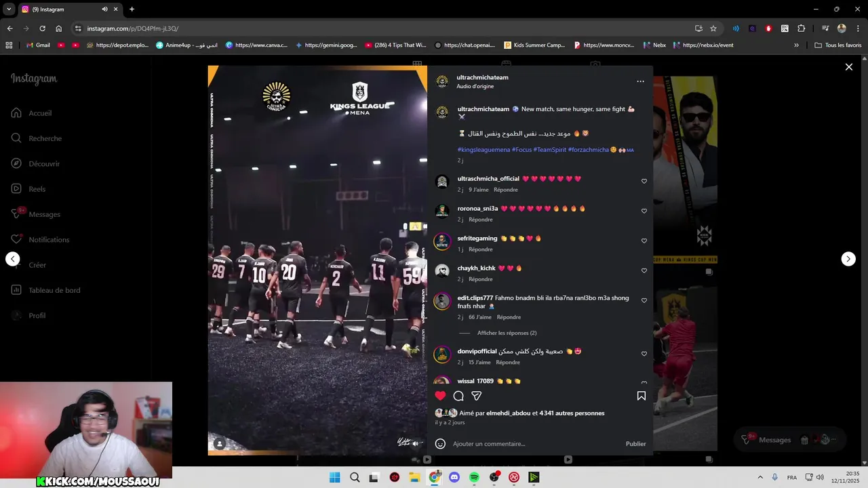Like donvipofficial's comment

pos(644,354)
